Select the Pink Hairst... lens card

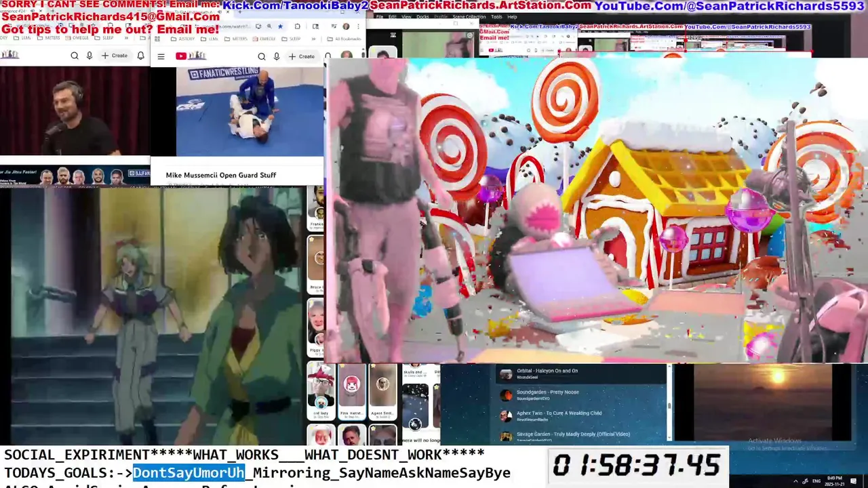click(351, 392)
